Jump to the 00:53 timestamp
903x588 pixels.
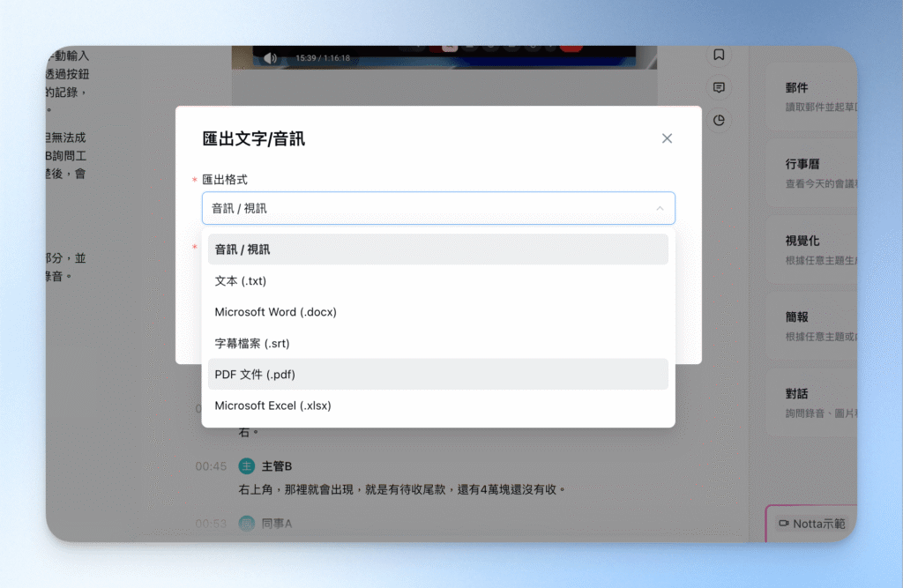(211, 524)
